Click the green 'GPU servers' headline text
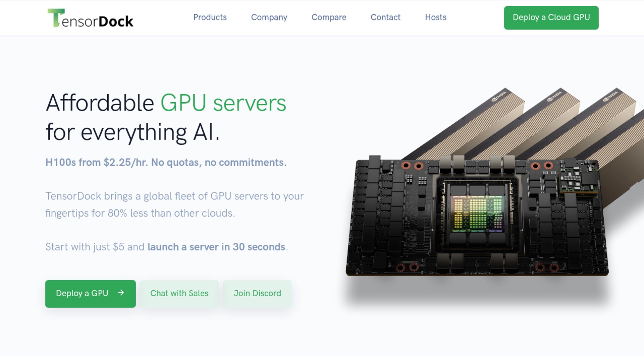This screenshot has width=644, height=362. coord(223,103)
